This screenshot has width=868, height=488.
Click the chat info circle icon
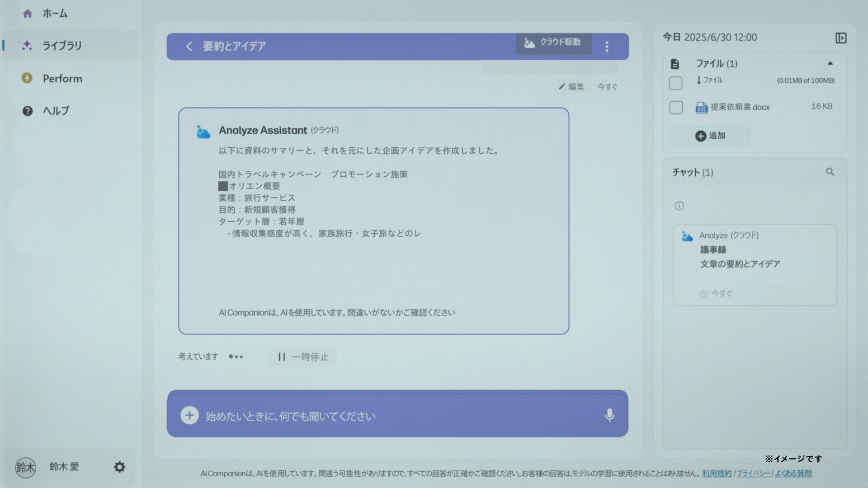pyautogui.click(x=679, y=206)
